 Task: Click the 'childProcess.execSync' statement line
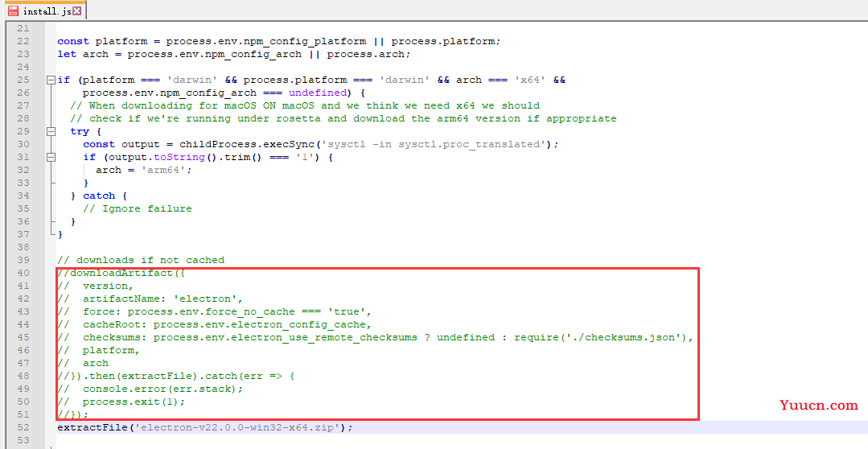coord(321,145)
